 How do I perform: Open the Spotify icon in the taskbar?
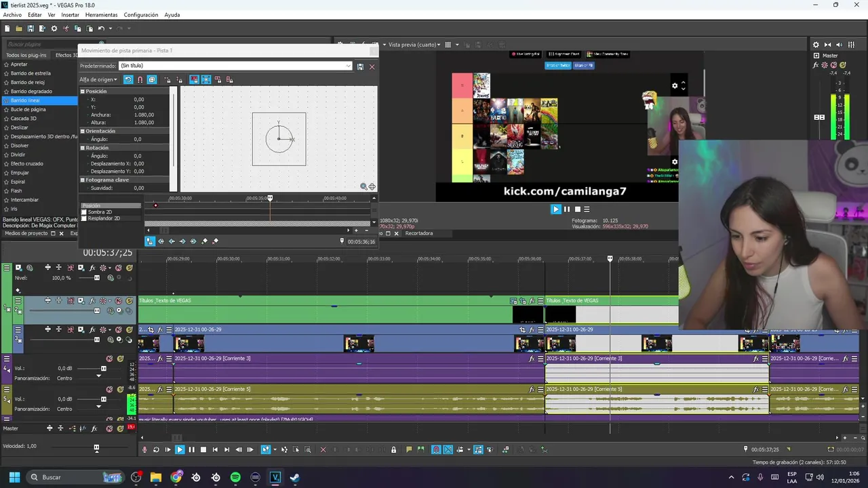pyautogui.click(x=235, y=477)
